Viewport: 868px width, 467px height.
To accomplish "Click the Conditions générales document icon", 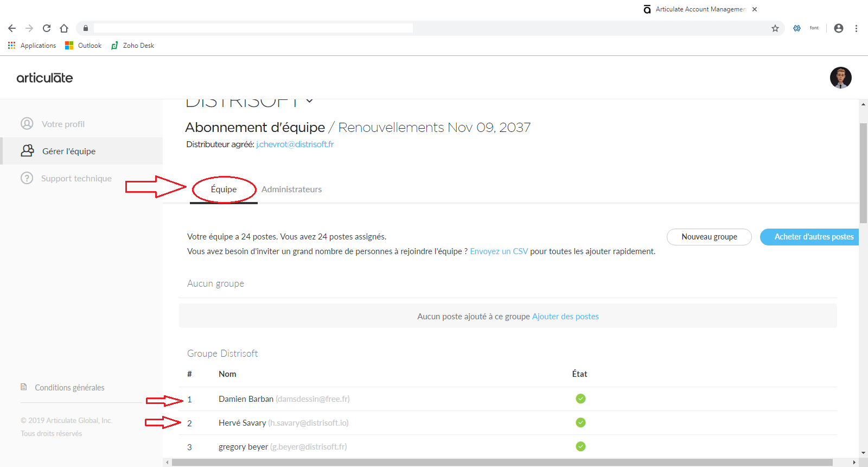I will point(24,387).
